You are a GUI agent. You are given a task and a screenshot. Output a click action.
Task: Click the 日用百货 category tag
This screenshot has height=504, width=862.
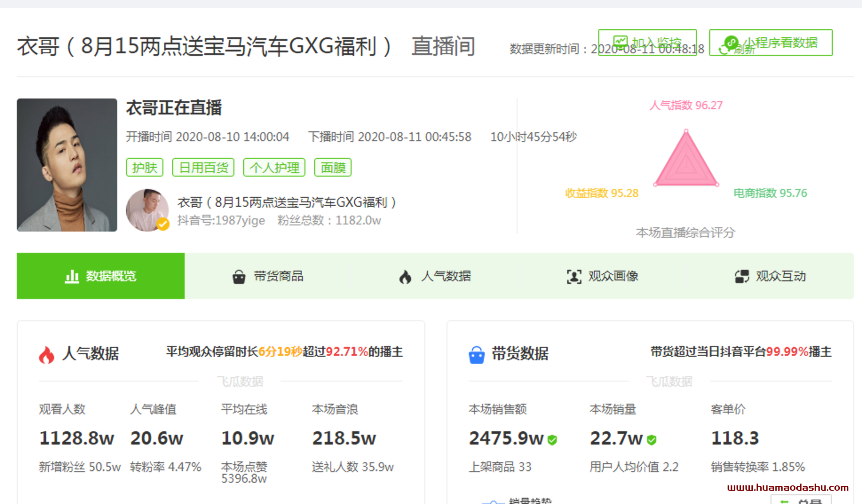tap(203, 168)
